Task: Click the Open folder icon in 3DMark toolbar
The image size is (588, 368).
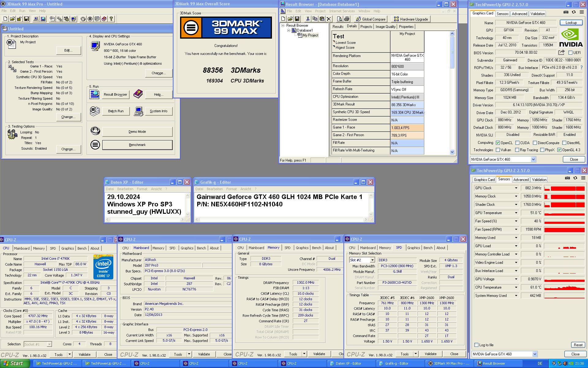Action: [12, 19]
